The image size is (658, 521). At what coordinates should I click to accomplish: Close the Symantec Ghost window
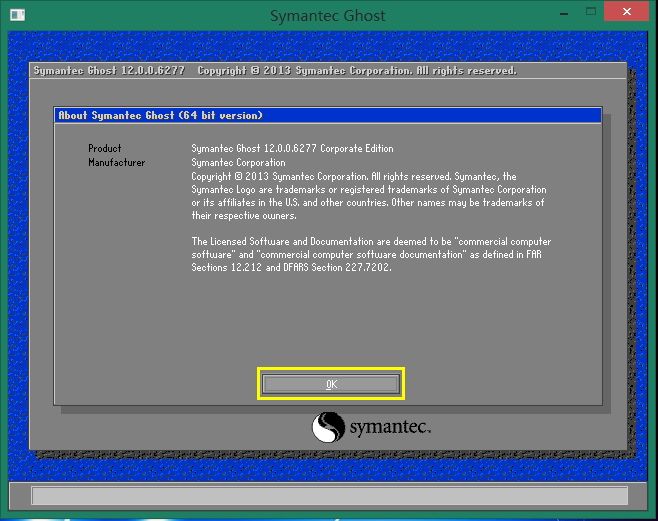627,12
